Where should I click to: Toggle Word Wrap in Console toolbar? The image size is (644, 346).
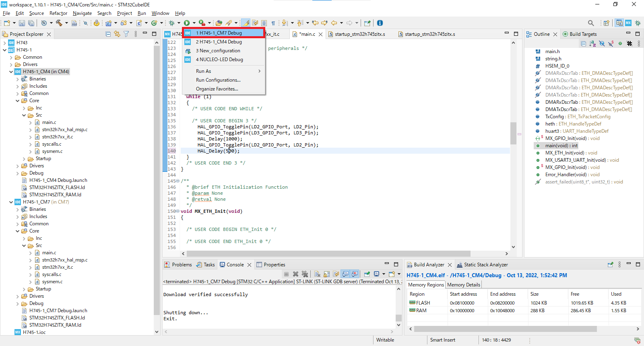(x=336, y=274)
